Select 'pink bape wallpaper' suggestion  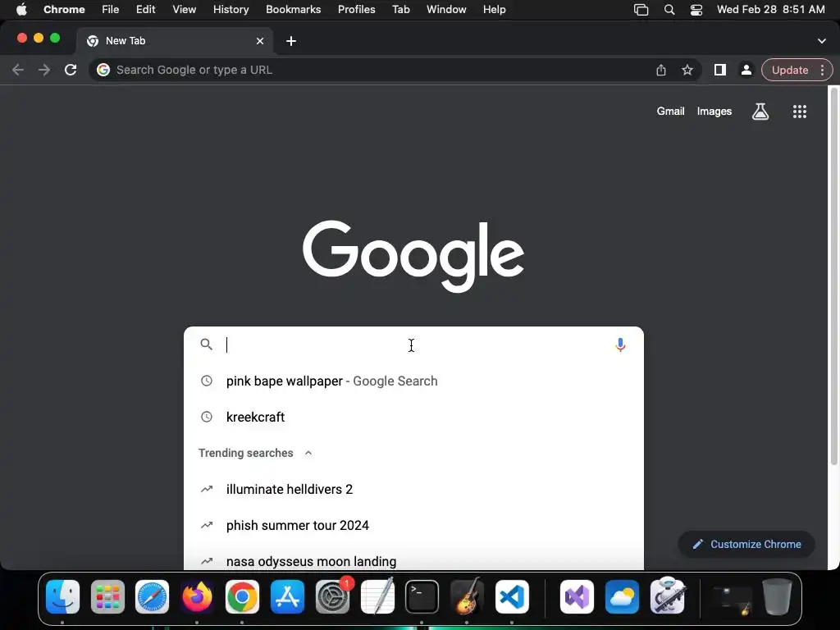pos(413,381)
